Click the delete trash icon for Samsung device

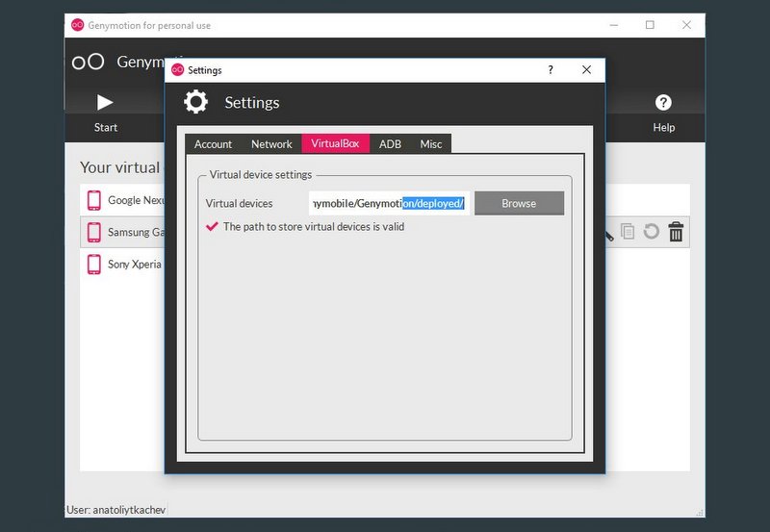pos(676,231)
